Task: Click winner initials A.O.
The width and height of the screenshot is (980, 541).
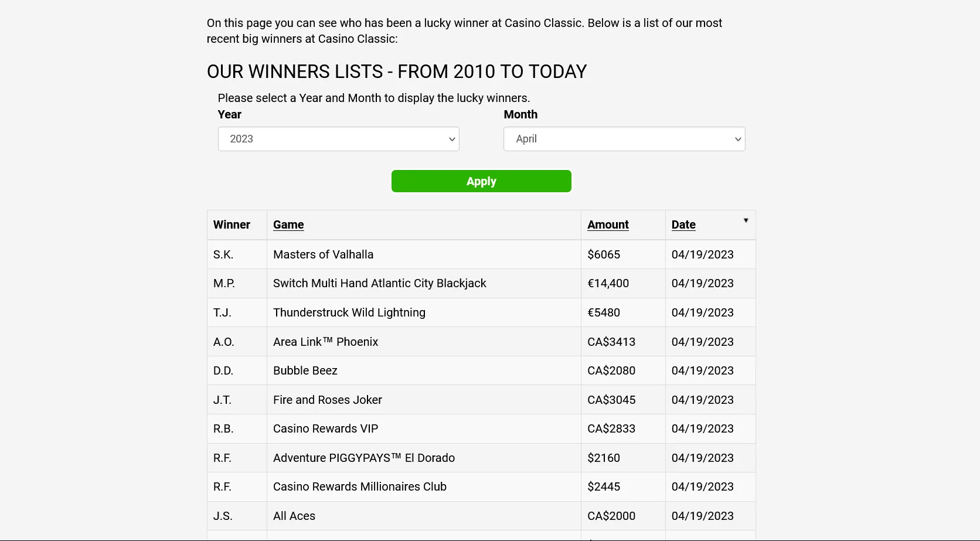Action: point(224,342)
